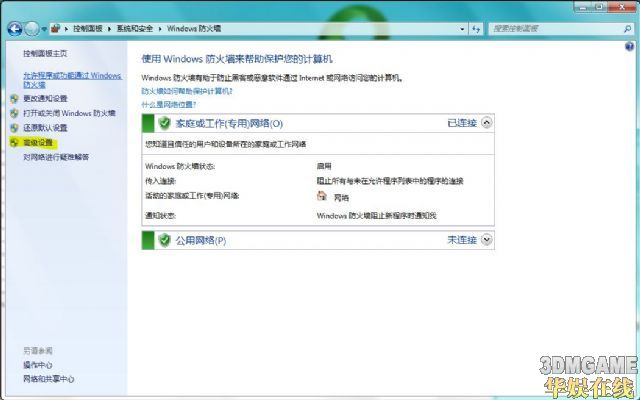Screen dimensions: 640x400
Task: Open 什么是网络位置 help link
Action: [x=169, y=104]
